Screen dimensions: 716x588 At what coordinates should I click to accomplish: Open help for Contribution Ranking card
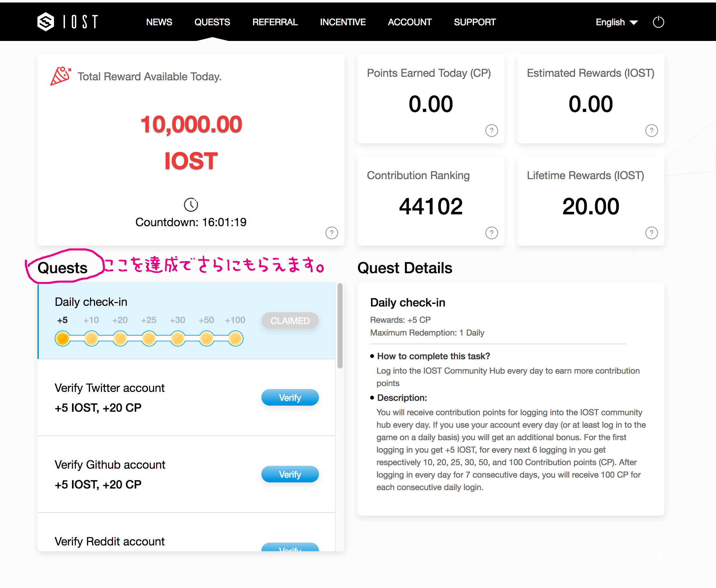491,233
